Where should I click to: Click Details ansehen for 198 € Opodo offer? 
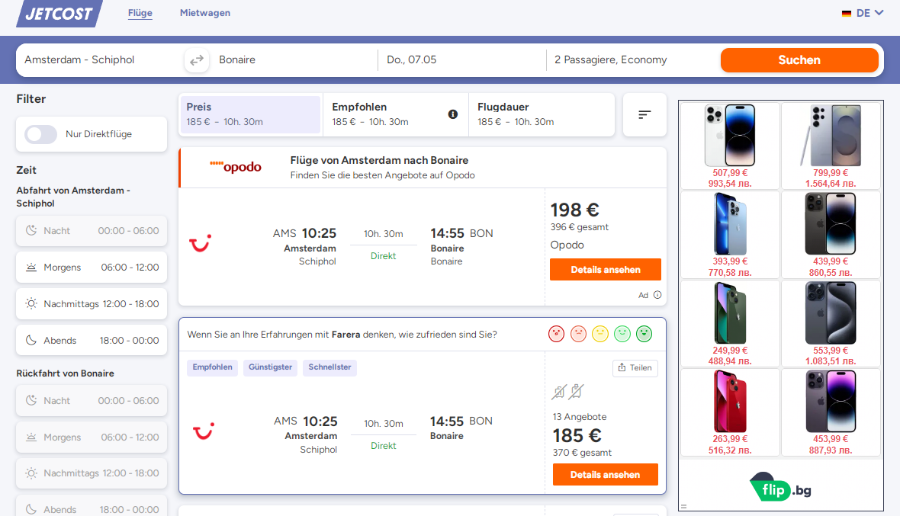coord(606,270)
